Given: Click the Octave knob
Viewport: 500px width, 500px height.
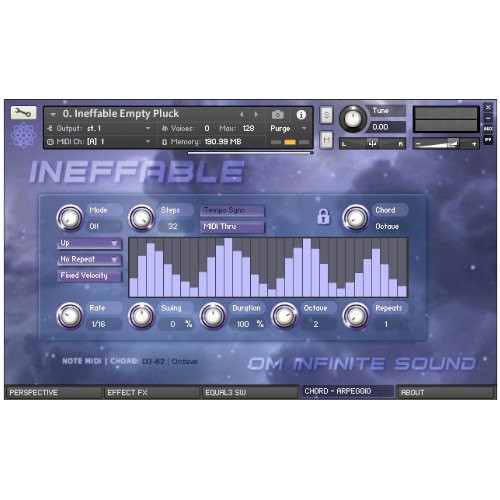Looking at the screenshot, I should [284, 316].
